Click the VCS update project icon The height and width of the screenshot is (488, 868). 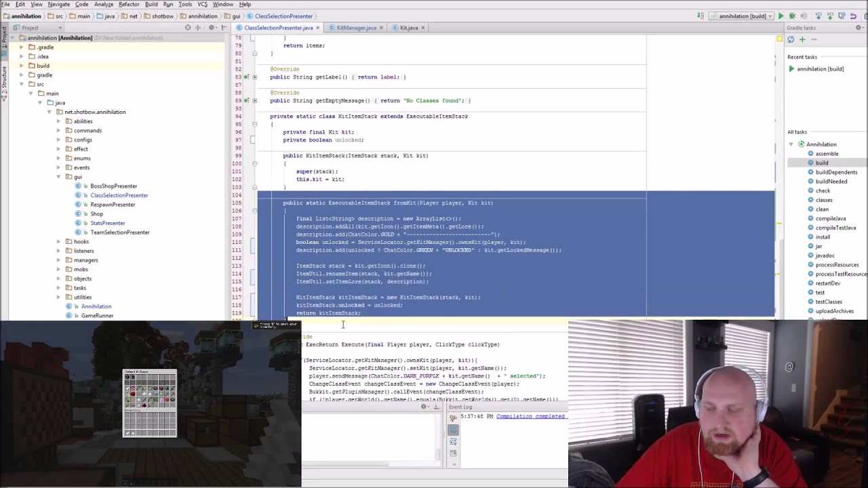coord(818,16)
